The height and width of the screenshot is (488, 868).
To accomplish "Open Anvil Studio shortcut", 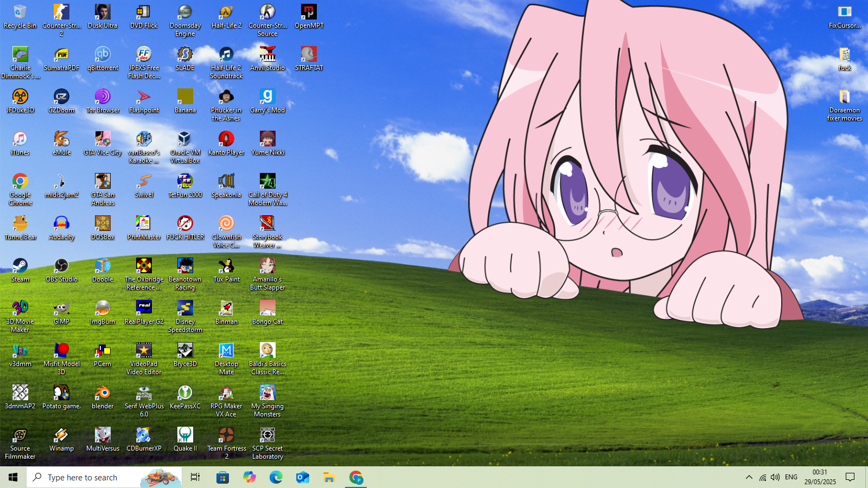I will 267,59.
